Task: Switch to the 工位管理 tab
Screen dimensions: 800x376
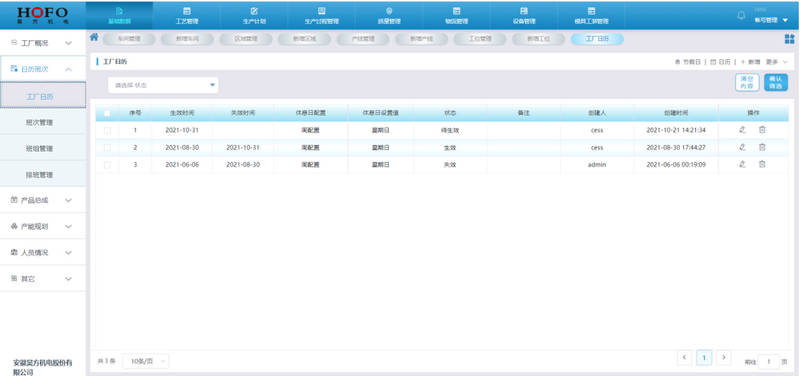Action: pyautogui.click(x=480, y=39)
